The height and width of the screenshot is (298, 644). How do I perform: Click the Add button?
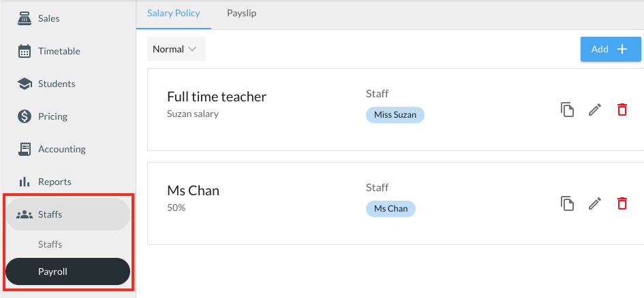click(610, 49)
